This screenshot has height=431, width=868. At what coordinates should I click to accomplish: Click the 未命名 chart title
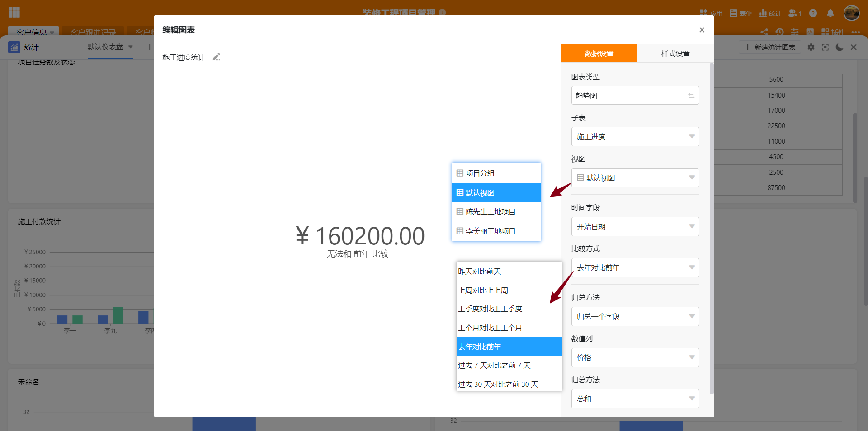28,382
